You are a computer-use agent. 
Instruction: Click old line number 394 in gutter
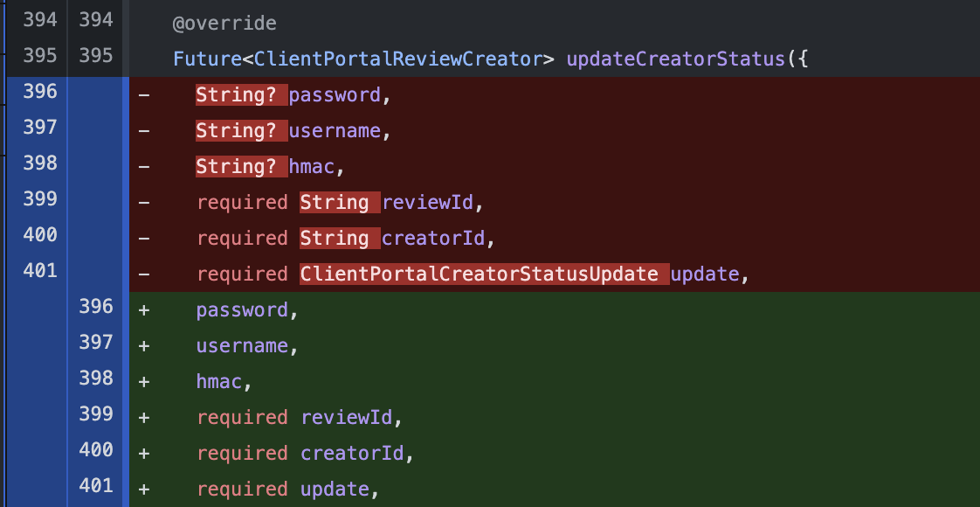coord(40,20)
